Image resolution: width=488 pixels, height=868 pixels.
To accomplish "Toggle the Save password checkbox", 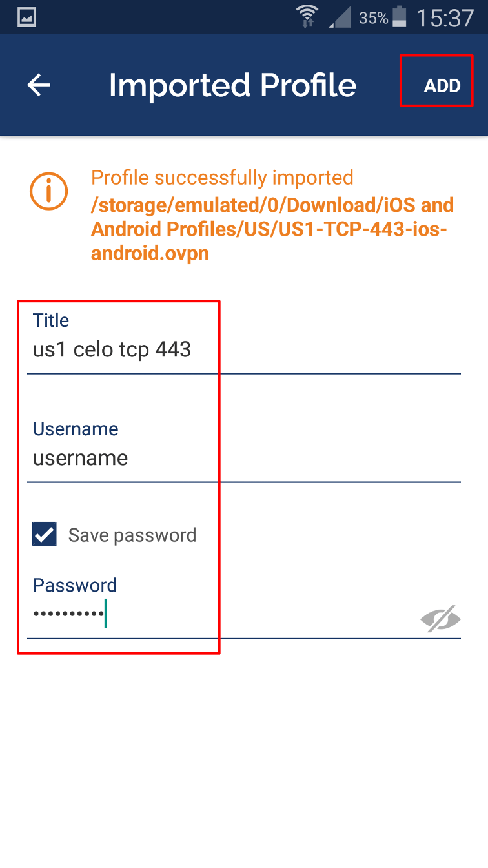I will (43, 534).
